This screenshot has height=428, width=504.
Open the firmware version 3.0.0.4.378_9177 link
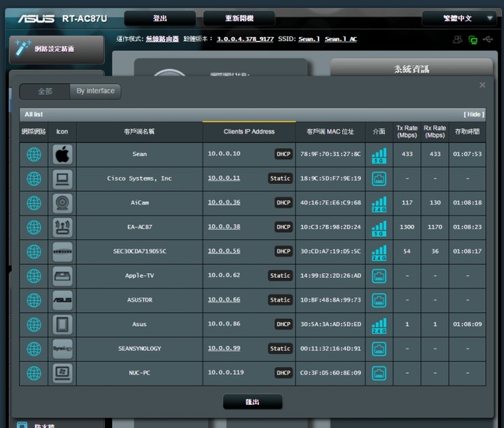tap(245, 39)
